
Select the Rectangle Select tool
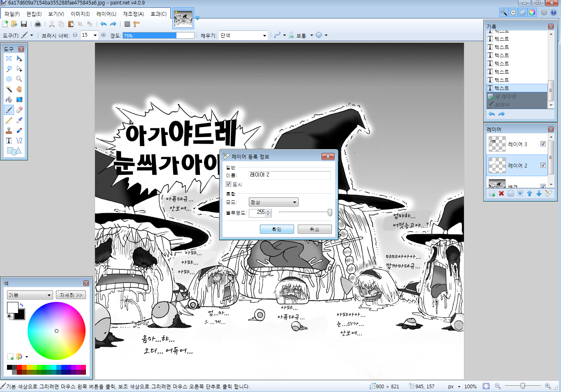(9, 58)
